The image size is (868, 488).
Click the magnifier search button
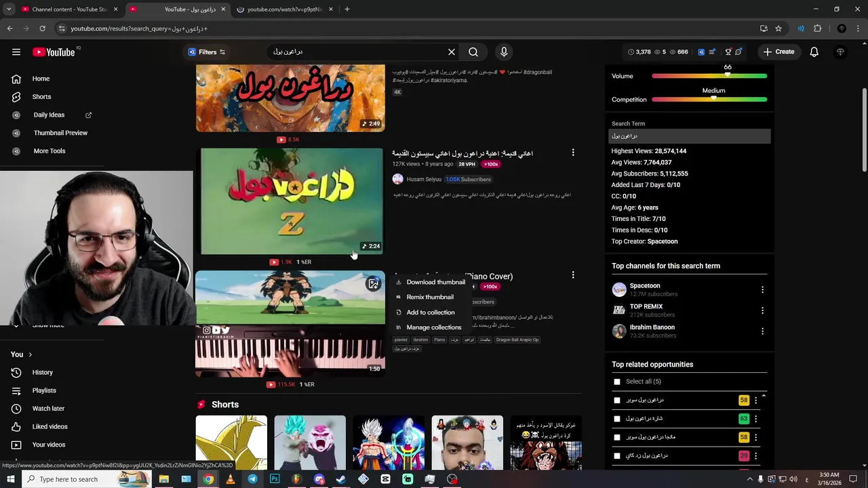(x=473, y=52)
